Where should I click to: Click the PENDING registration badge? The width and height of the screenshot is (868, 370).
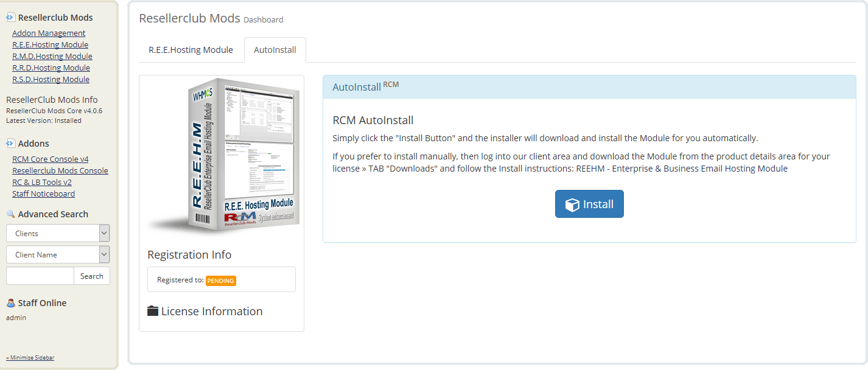pyautogui.click(x=220, y=281)
